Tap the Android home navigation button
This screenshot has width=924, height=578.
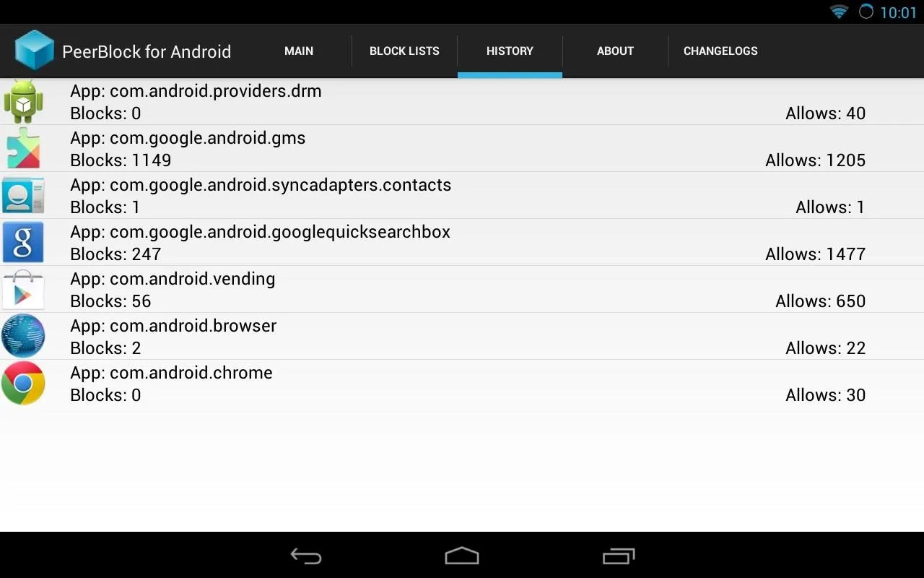click(x=462, y=556)
